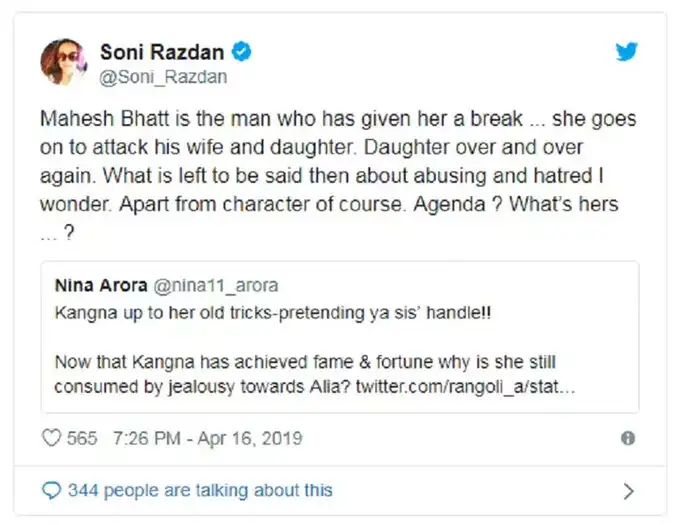Click the speech bubble conversation icon

(x=51, y=490)
